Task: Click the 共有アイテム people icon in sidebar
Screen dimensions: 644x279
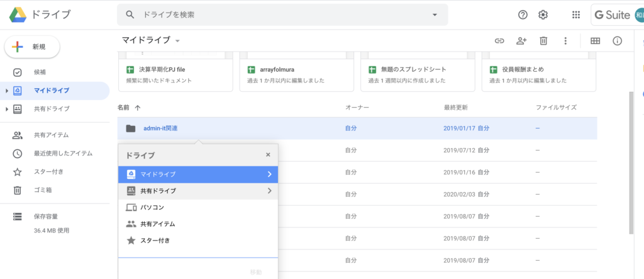Action: coord(17,135)
